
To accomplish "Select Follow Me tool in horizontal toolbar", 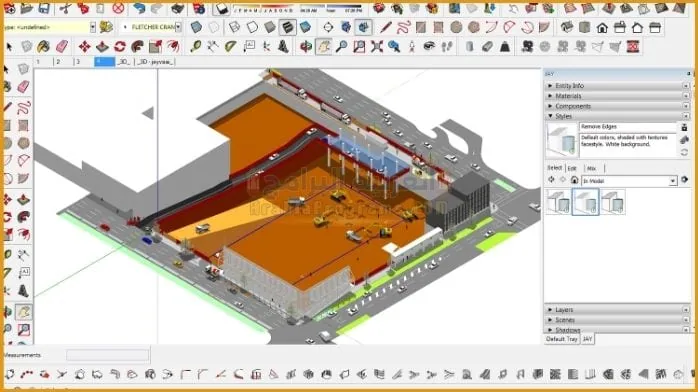I will tap(138, 46).
